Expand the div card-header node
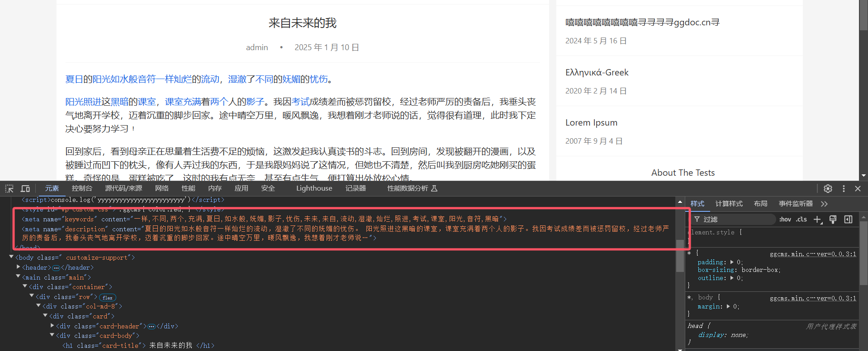The height and width of the screenshot is (351, 868). coord(52,326)
